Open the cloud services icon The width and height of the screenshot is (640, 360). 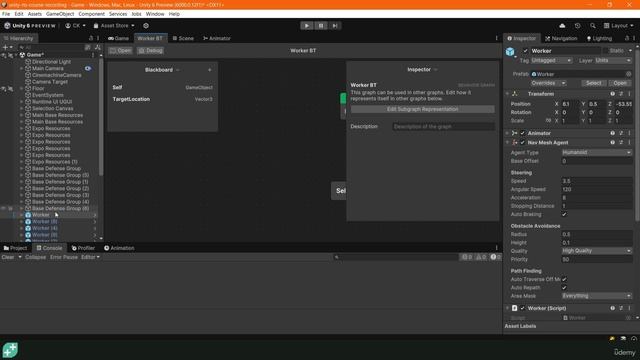click(562, 26)
